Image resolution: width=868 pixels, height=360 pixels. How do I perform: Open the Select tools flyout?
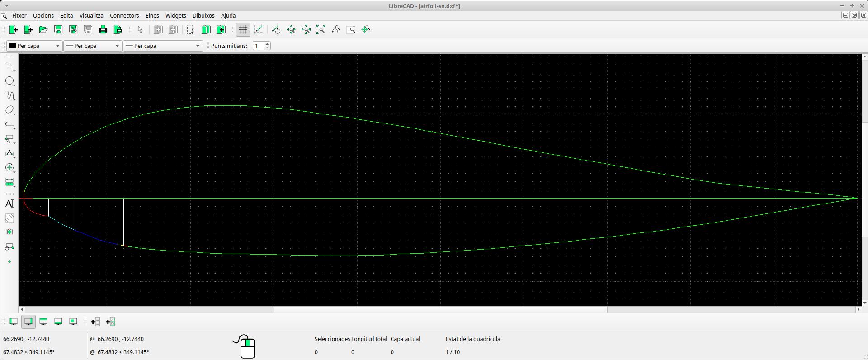(10, 139)
